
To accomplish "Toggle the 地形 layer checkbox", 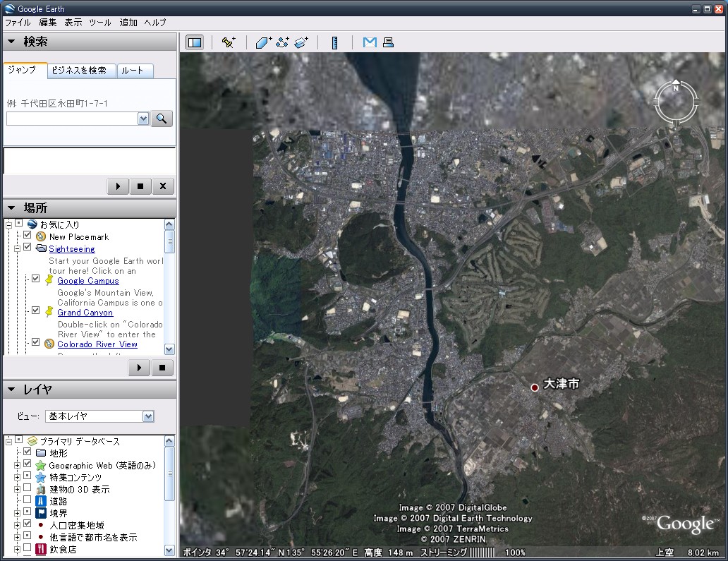I will coord(28,452).
